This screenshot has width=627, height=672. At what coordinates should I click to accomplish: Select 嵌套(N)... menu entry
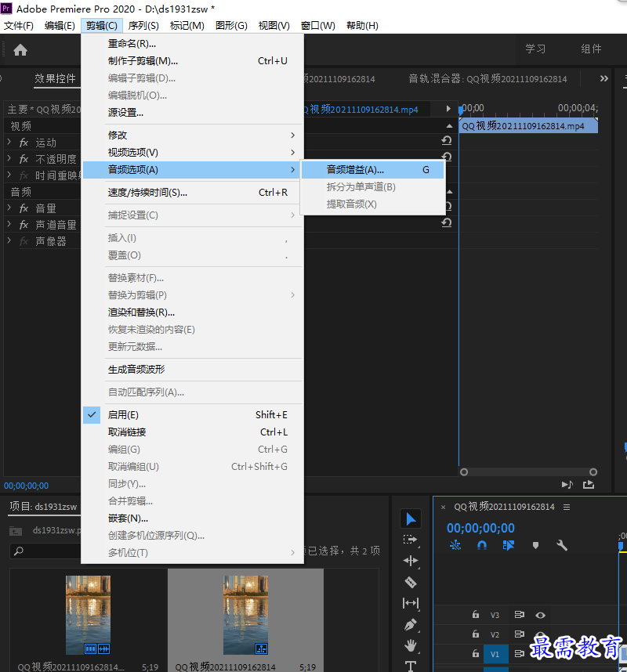pos(193,518)
